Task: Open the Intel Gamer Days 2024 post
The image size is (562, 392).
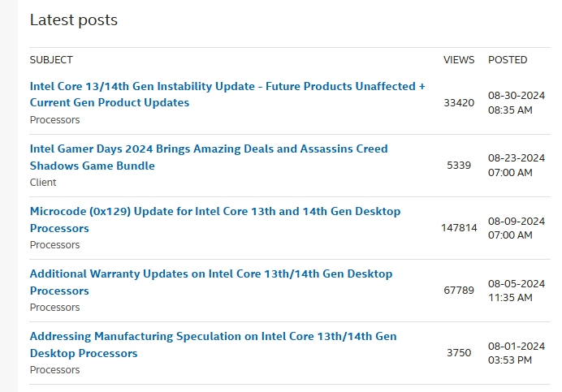Action: coord(209,149)
